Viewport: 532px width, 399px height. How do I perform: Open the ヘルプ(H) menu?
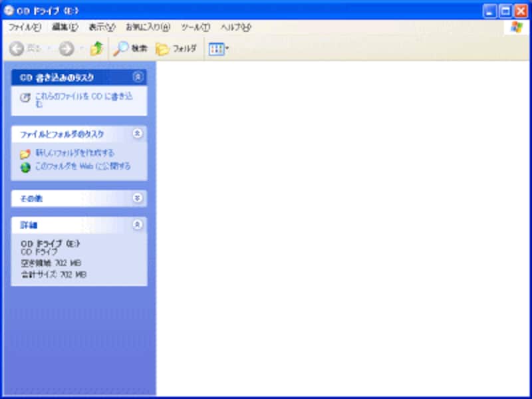pyautogui.click(x=236, y=27)
